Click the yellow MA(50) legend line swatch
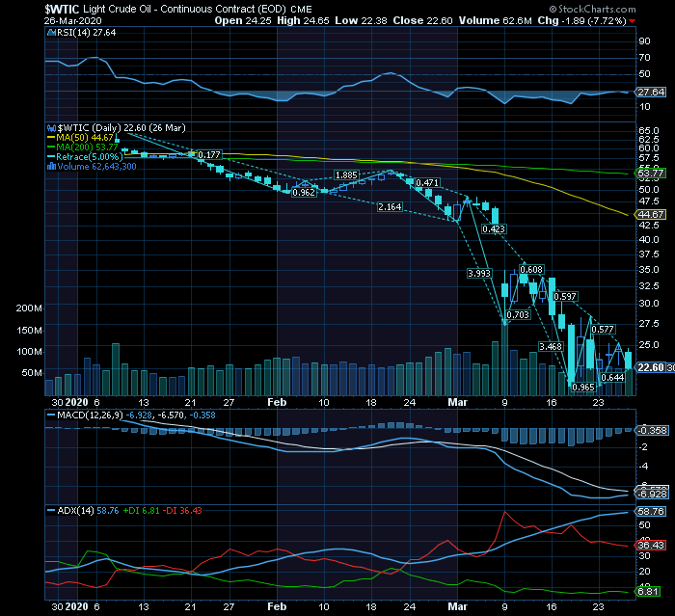This screenshot has height=616, width=675. (51, 138)
